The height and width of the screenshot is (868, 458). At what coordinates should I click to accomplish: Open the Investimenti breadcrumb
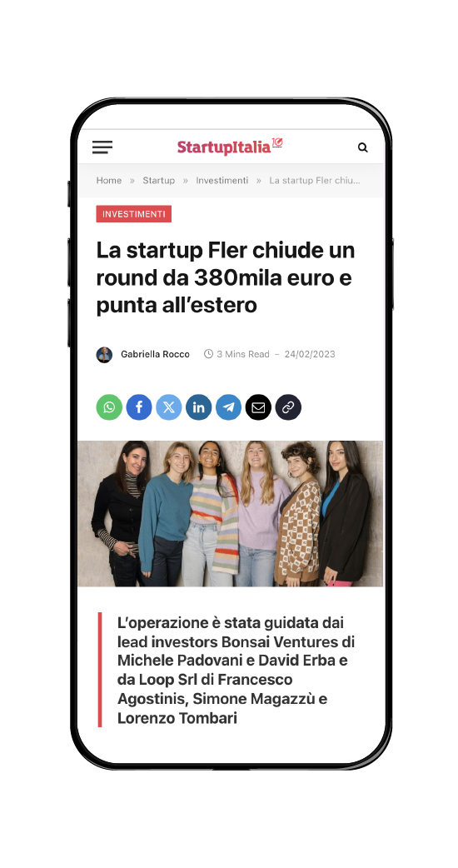point(222,181)
